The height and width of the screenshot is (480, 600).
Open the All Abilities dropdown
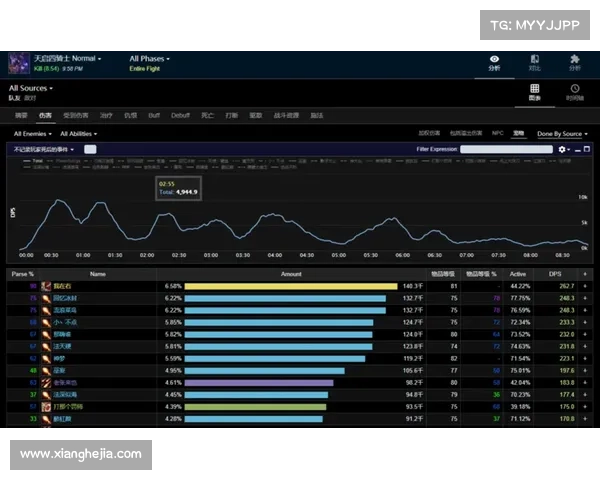(78, 134)
